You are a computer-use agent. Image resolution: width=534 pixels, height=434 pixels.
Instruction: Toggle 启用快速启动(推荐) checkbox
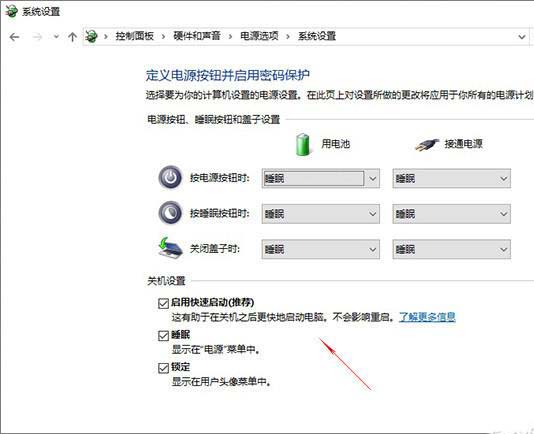tap(163, 303)
